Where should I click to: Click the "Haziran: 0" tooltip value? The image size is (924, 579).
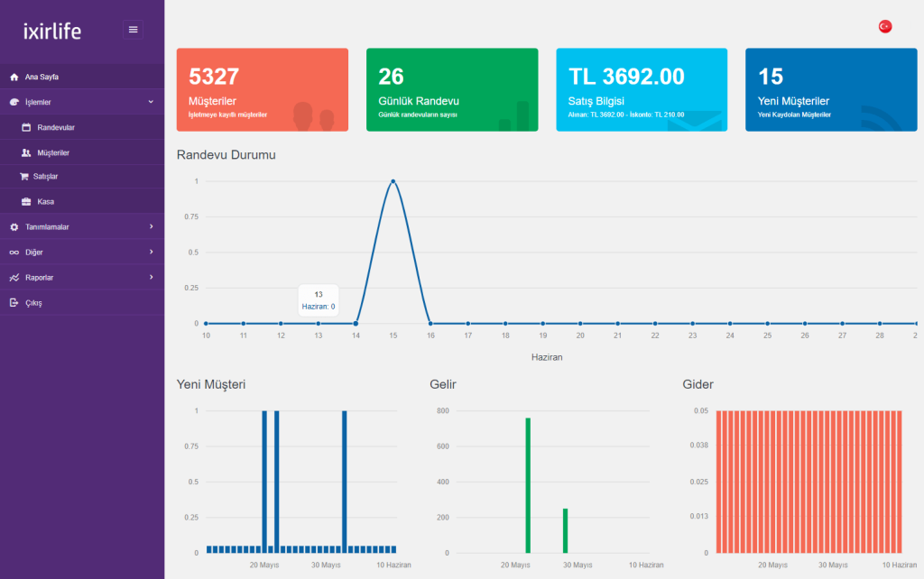tap(319, 307)
